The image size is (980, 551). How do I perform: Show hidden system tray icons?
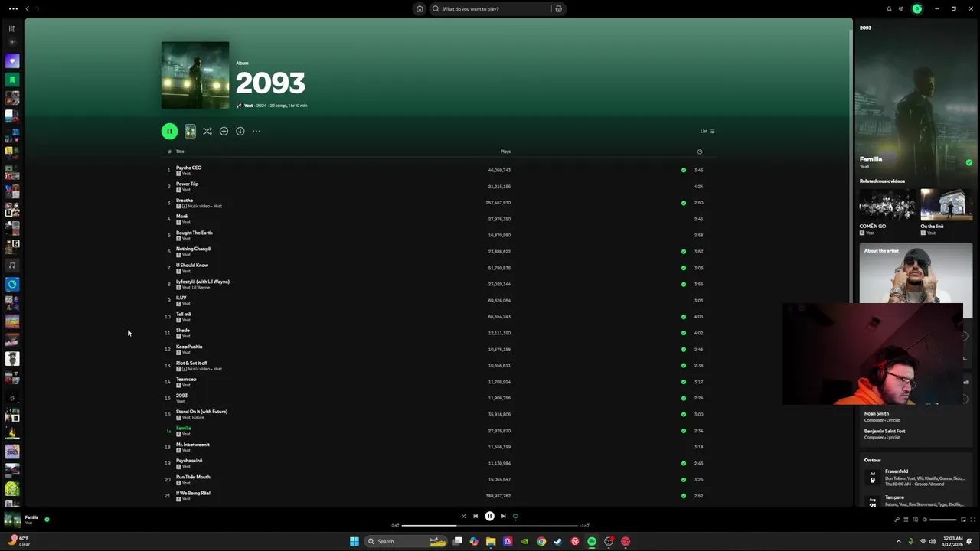pos(899,541)
